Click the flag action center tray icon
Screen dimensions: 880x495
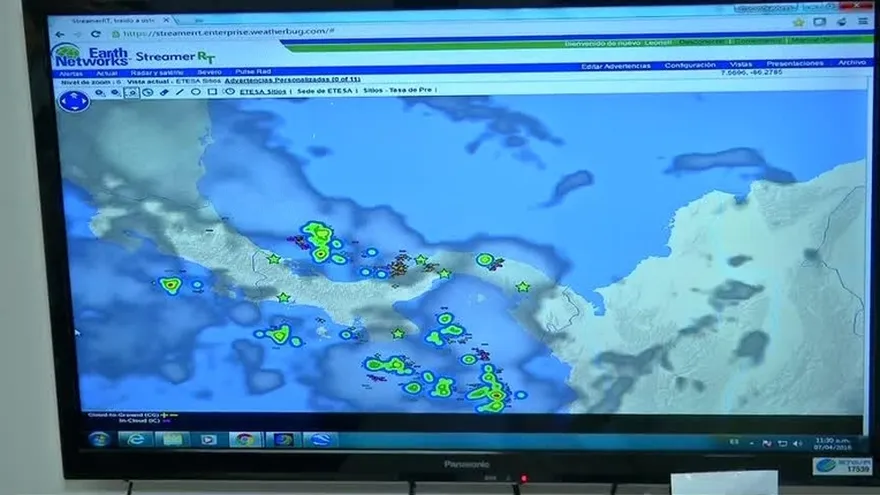pos(767,443)
